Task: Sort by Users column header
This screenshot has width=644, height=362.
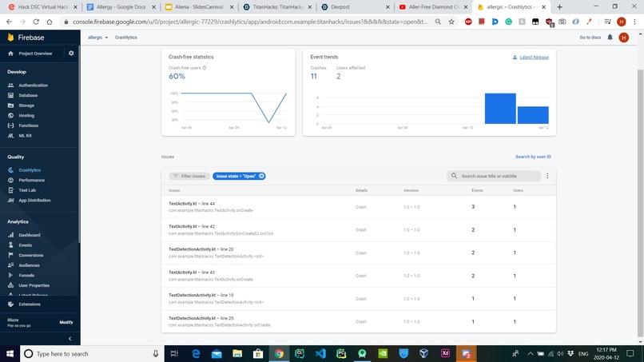Action: (518, 191)
